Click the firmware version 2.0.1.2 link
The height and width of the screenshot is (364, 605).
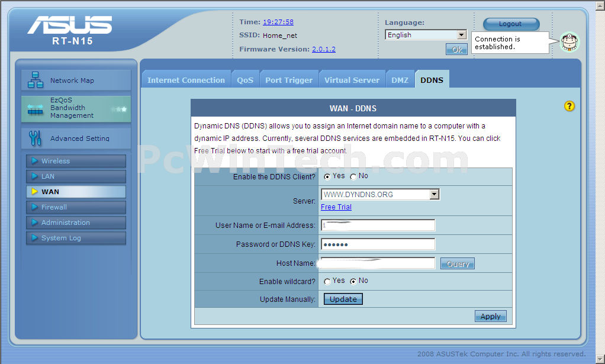324,49
